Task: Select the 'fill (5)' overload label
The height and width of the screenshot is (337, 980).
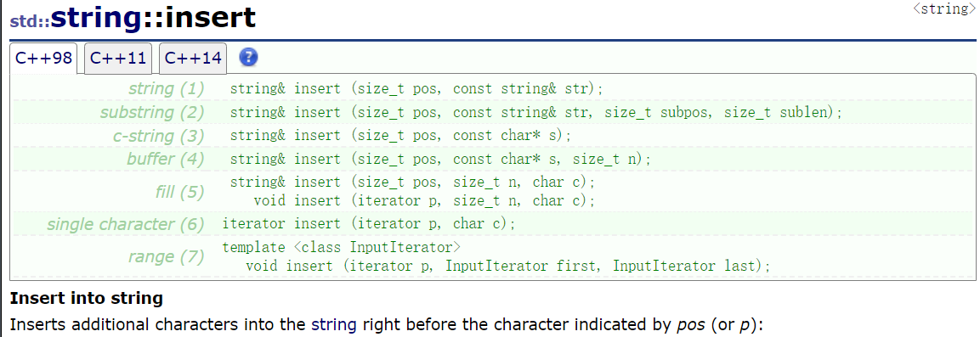Action: pos(180,192)
